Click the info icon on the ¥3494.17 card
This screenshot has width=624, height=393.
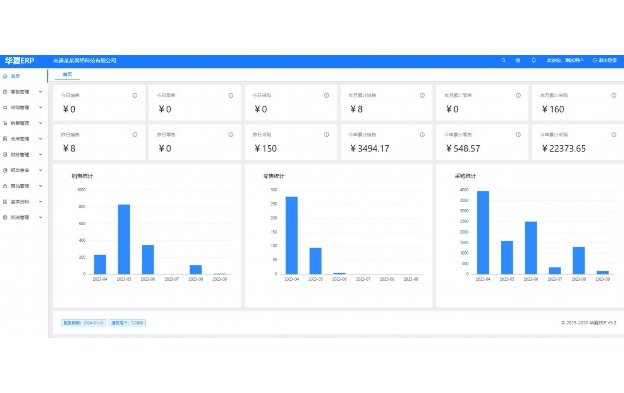(x=422, y=135)
